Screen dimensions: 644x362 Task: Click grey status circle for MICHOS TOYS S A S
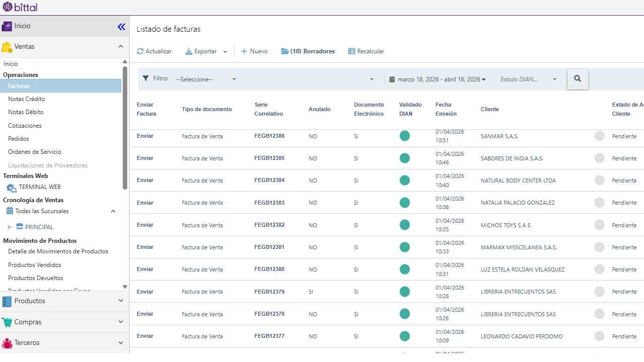(599, 225)
